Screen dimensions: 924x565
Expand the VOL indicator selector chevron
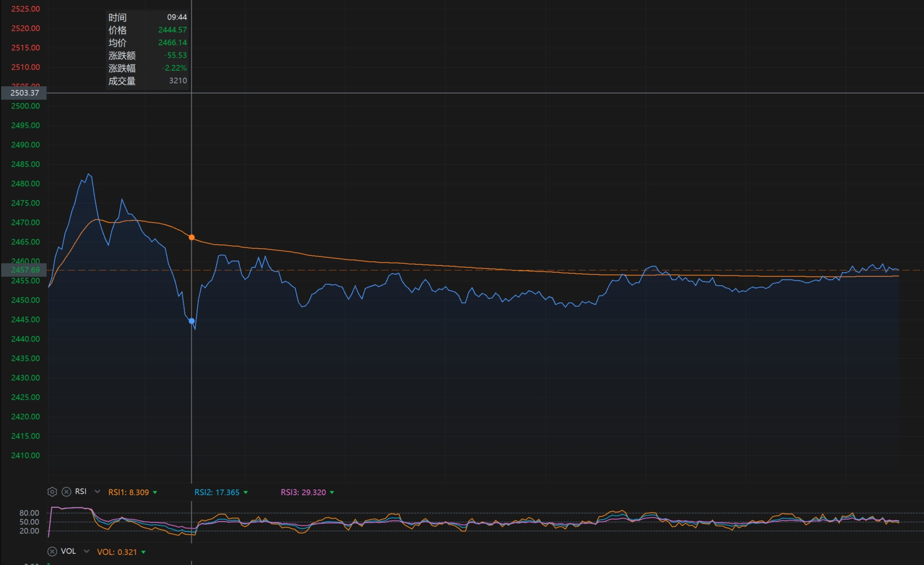point(86,552)
